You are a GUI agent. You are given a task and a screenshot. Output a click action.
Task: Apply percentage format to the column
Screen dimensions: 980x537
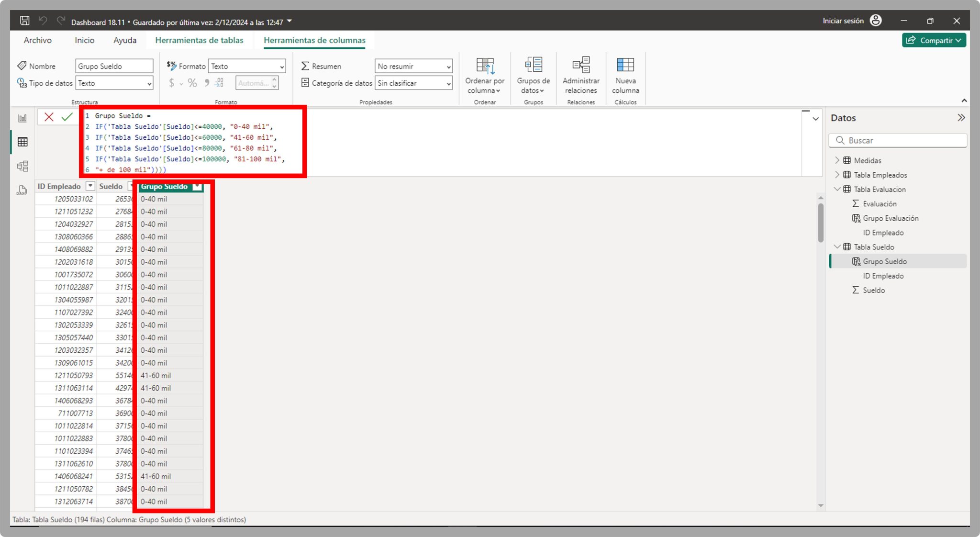(193, 82)
